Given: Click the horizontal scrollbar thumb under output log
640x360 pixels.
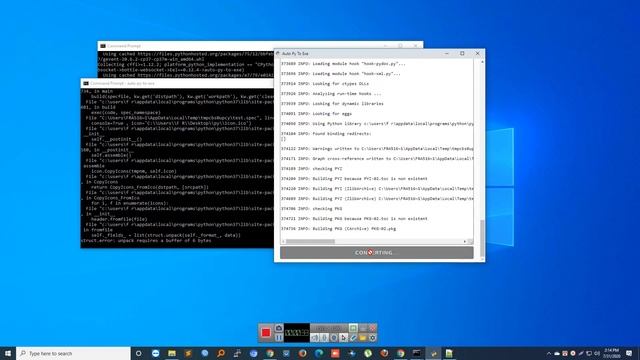Looking at the screenshot, I should tap(310, 242).
